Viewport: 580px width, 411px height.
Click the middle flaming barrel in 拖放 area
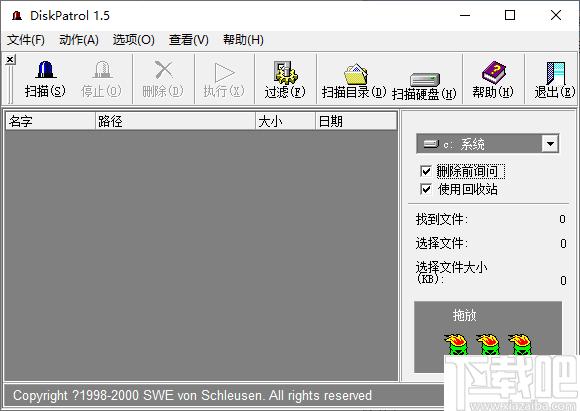click(488, 344)
